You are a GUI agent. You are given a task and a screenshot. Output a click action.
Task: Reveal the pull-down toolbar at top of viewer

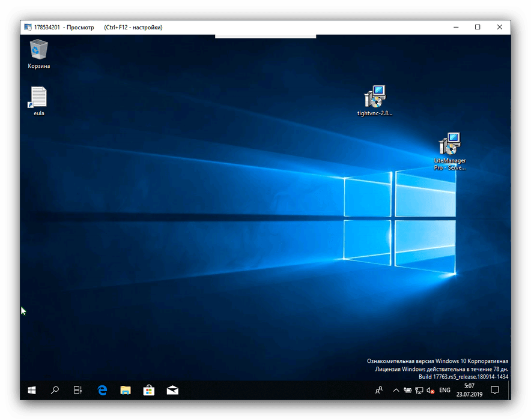pos(265,36)
